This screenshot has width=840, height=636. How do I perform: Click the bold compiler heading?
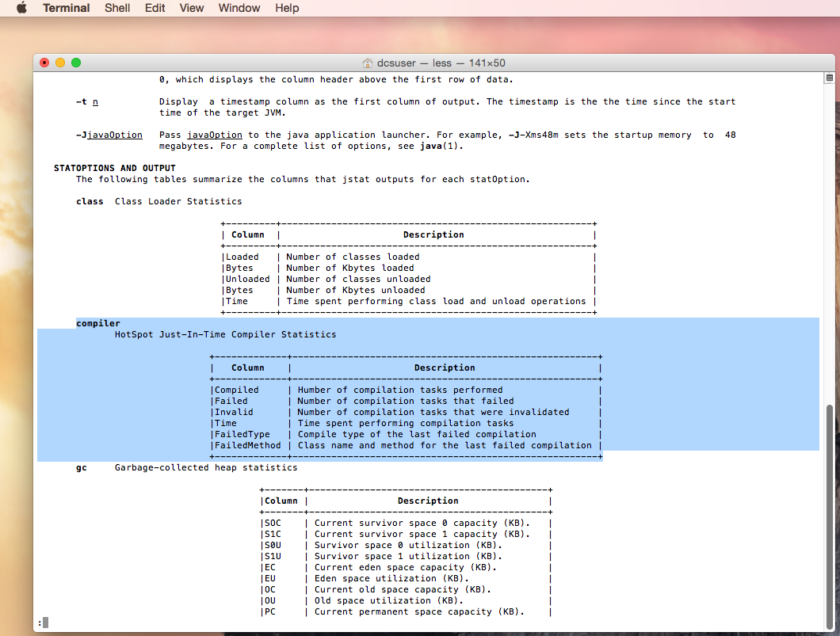coord(98,323)
